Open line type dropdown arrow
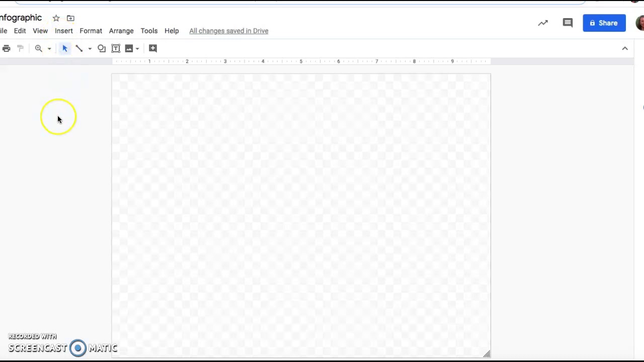644x362 pixels. point(90,49)
